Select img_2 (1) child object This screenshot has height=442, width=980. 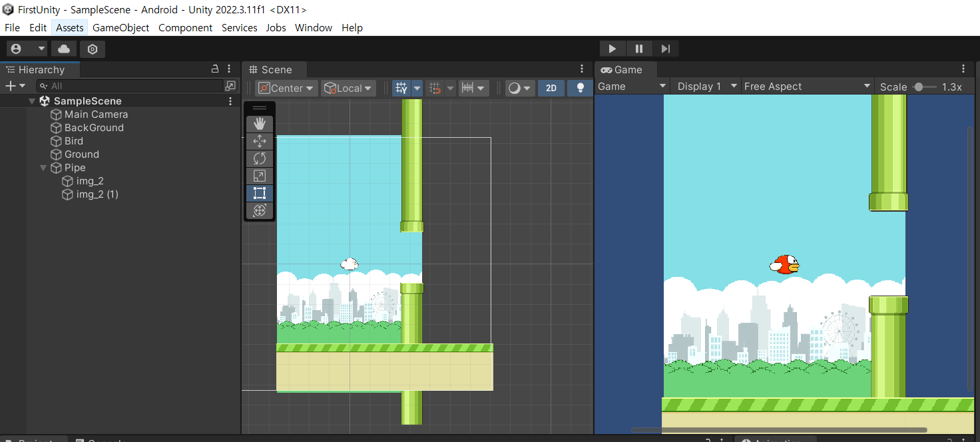click(97, 194)
